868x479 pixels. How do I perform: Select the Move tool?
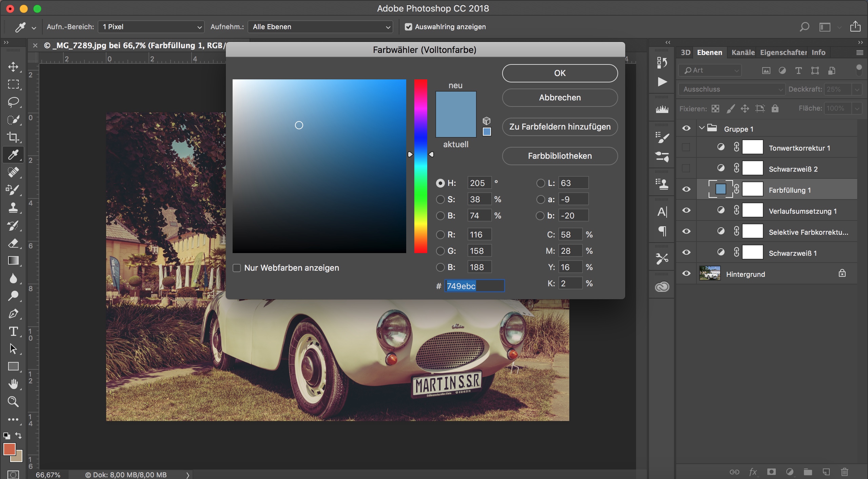coord(13,67)
